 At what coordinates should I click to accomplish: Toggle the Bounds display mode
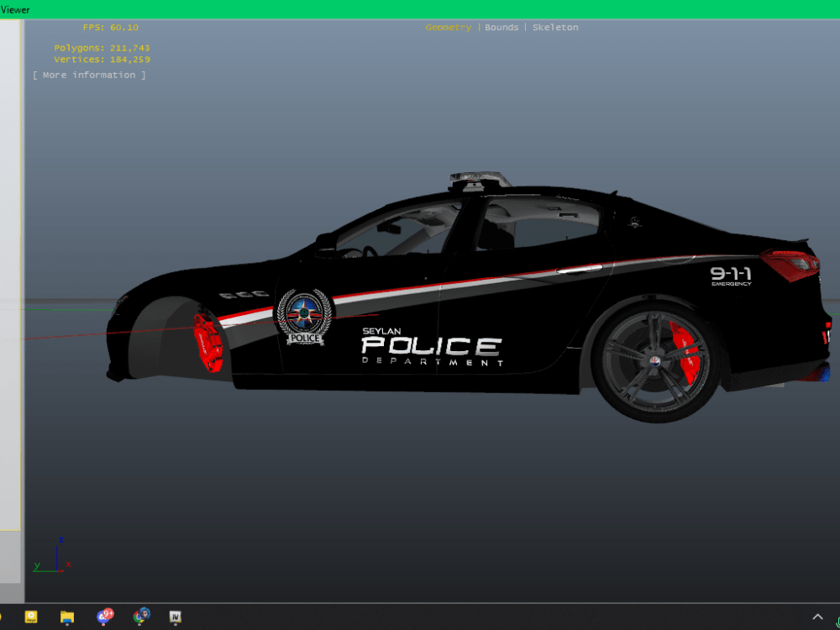point(501,27)
